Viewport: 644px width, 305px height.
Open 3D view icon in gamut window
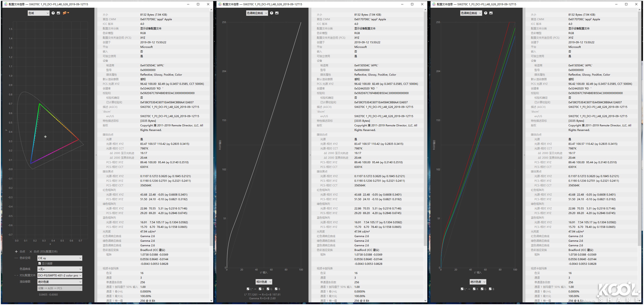[x=65, y=13]
